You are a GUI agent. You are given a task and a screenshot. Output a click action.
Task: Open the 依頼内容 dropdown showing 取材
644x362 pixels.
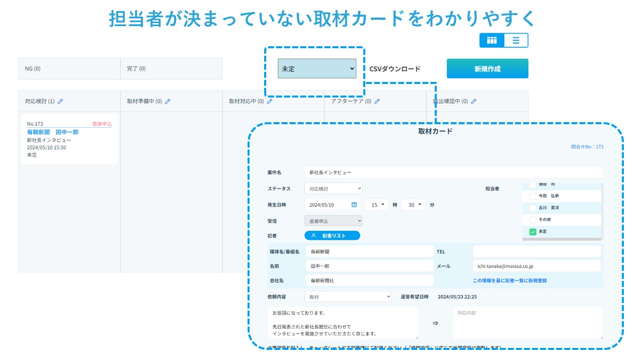click(347, 297)
